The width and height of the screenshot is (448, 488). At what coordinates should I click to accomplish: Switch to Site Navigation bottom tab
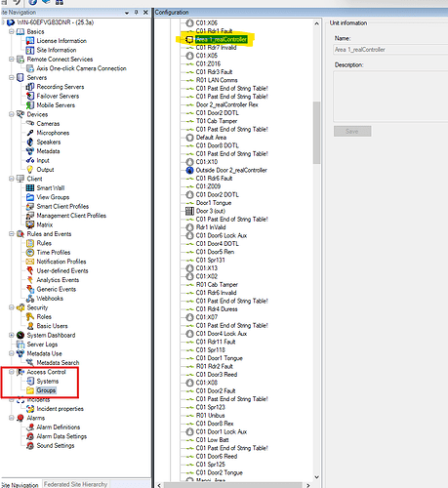tap(20, 485)
